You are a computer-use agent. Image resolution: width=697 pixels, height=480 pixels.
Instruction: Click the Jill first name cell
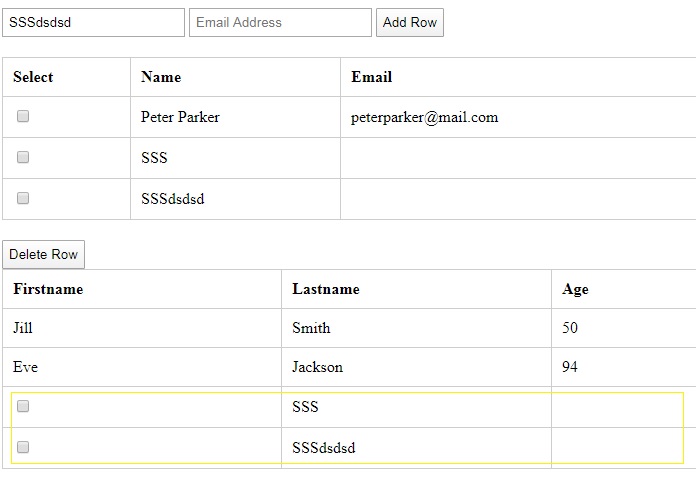[142, 328]
